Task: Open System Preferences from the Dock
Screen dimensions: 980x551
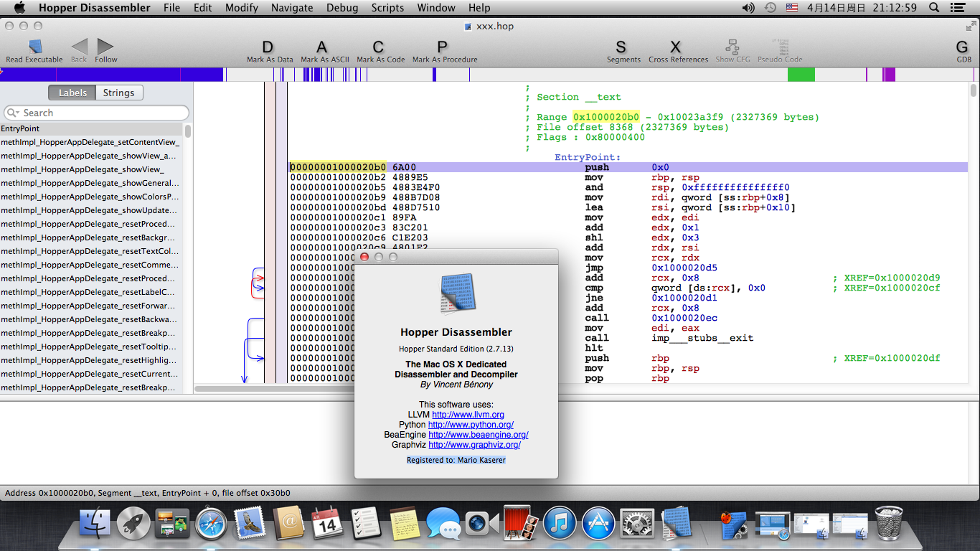Action: pos(637,523)
